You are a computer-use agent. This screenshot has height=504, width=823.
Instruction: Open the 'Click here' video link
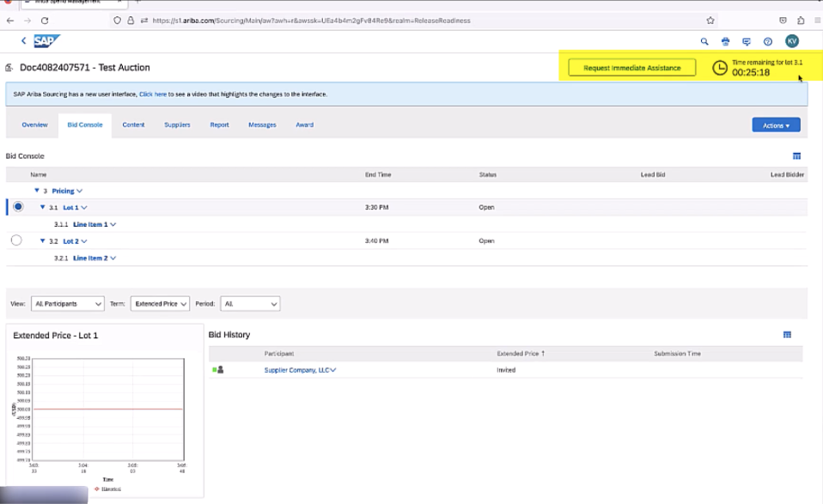[152, 94]
